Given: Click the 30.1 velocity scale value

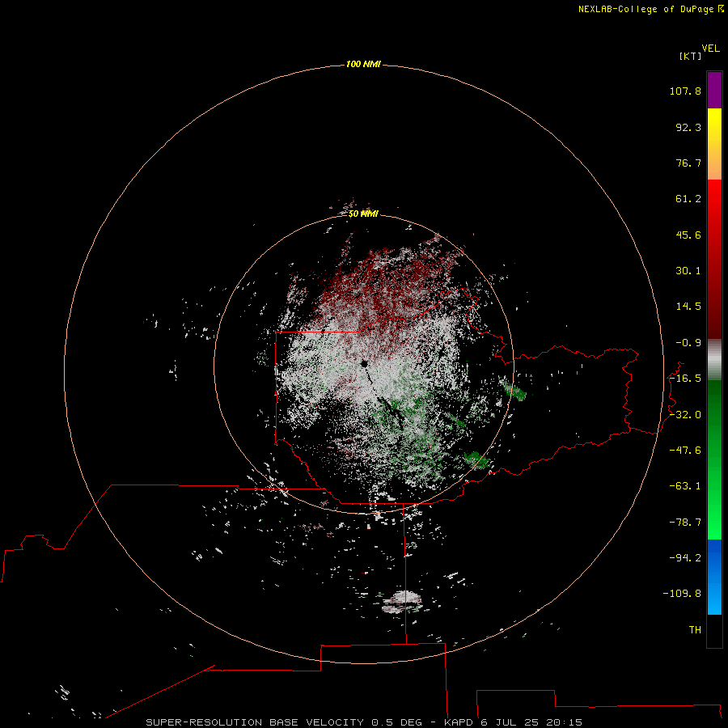Looking at the screenshot, I should (688, 271).
